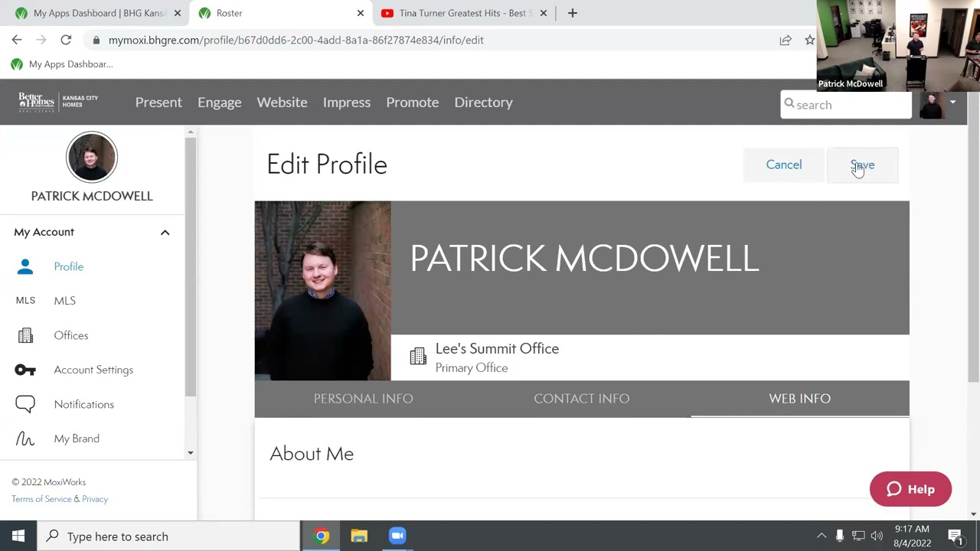Click the large profile photo thumbnail
The height and width of the screenshot is (551, 980).
pyautogui.click(x=322, y=291)
